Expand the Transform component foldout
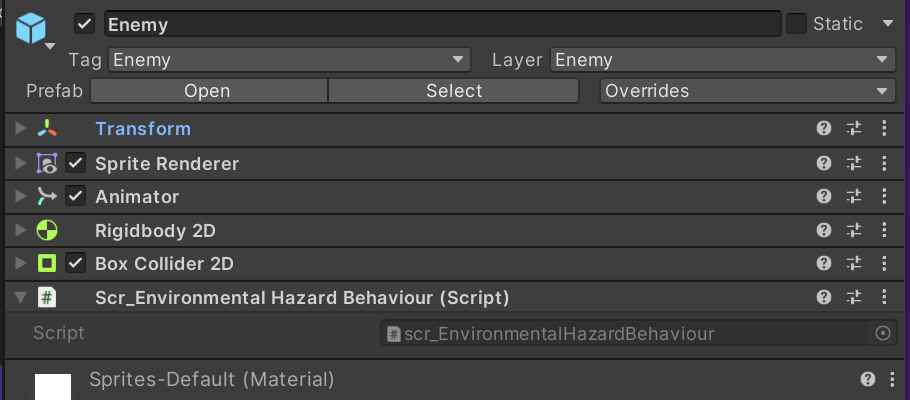Screen dimensions: 910x400 pyautogui.click(x=21, y=129)
